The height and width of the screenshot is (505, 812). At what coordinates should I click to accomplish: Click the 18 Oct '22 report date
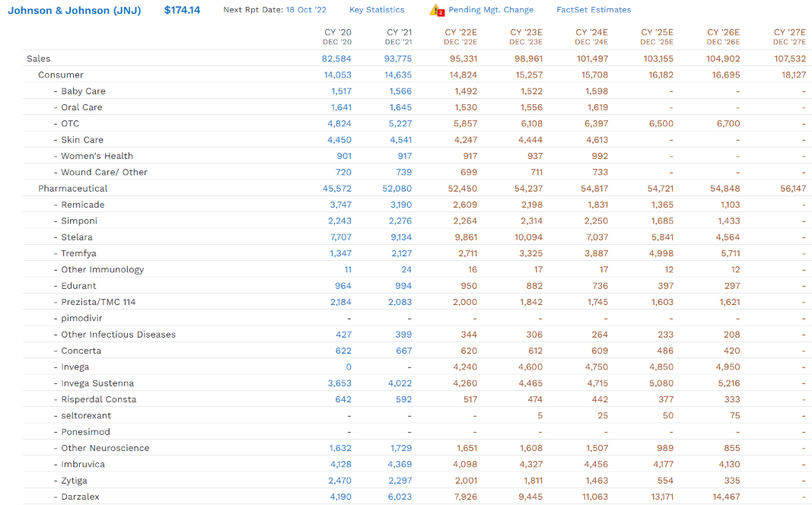[x=306, y=10]
